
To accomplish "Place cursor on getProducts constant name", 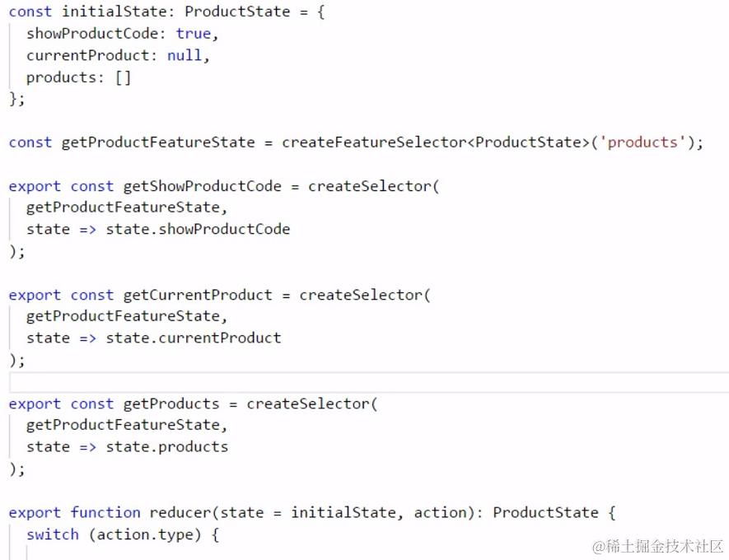I will pos(171,404).
